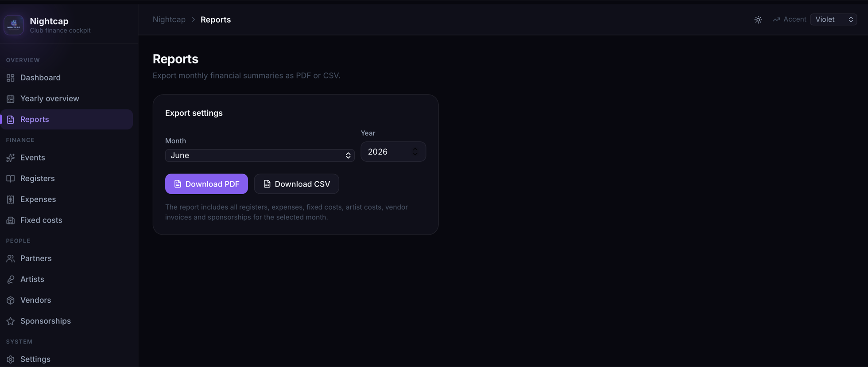Image resolution: width=868 pixels, height=367 pixels.
Task: Click the Artists microphone icon
Action: click(x=11, y=279)
